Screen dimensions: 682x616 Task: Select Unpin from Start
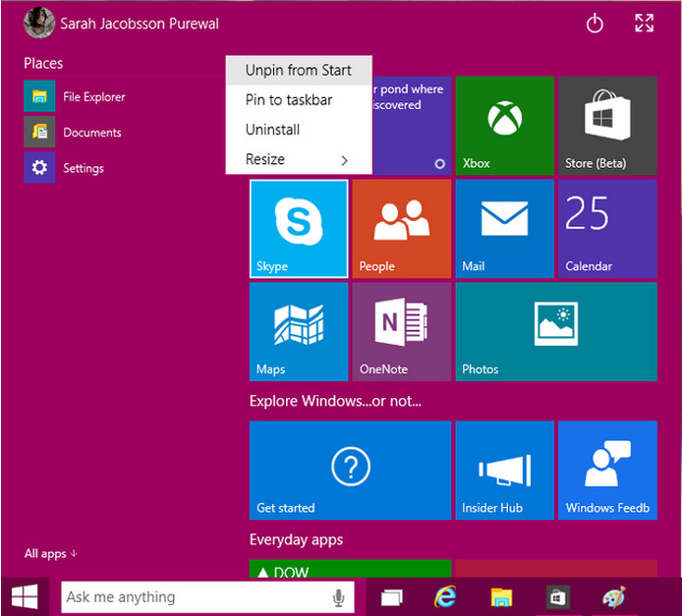299,71
